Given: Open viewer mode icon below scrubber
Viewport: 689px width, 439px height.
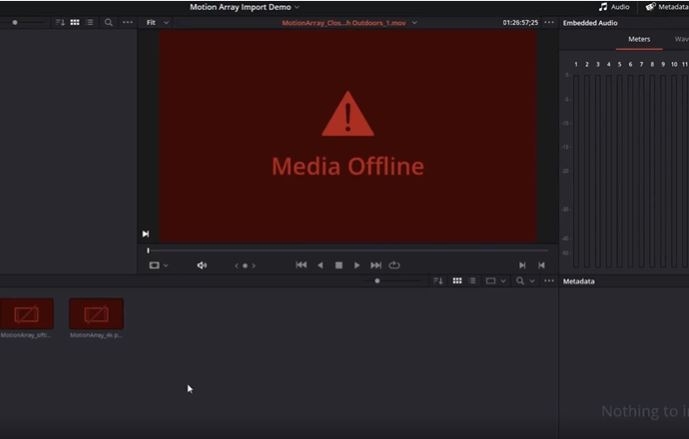Looking at the screenshot, I should click(154, 265).
